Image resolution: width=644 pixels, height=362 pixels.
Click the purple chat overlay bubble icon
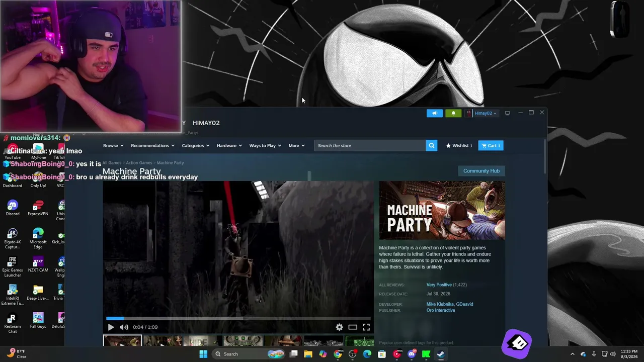click(x=518, y=343)
